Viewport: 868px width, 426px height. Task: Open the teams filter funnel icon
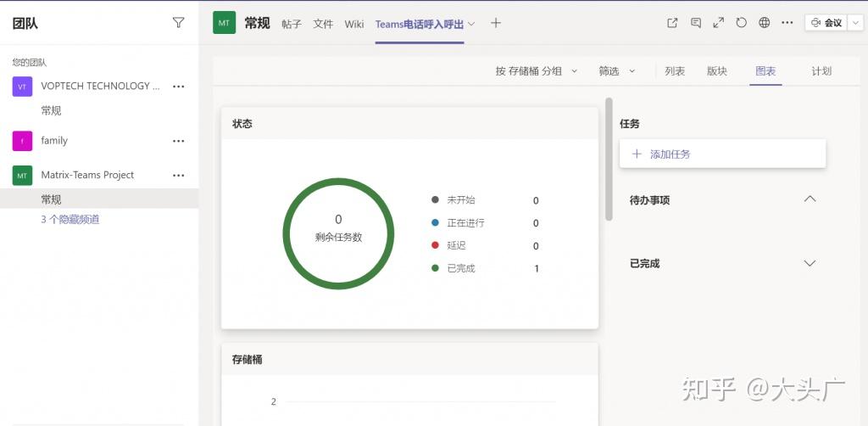click(178, 23)
